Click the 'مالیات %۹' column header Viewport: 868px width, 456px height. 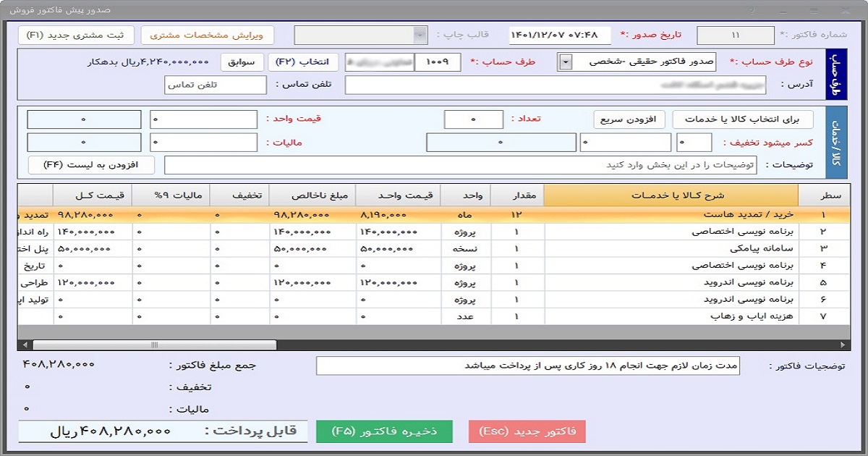click(x=171, y=195)
